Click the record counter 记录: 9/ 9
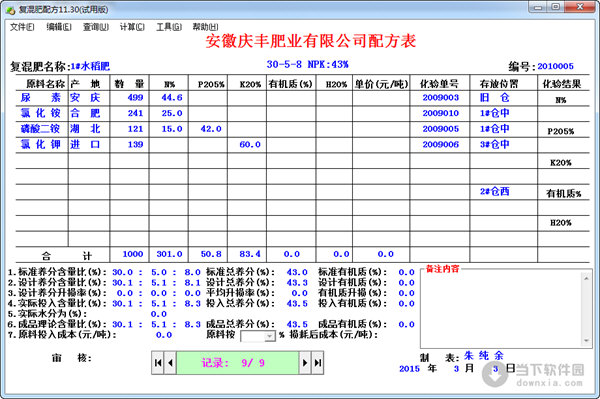The height and width of the screenshot is (399, 600). tap(237, 363)
